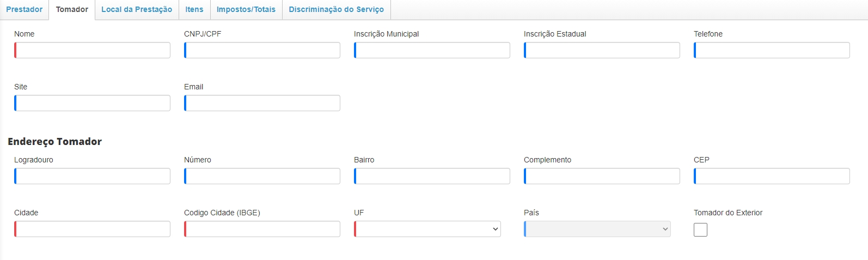Select the Impostos/Totais tab
868x260 pixels.
tap(246, 10)
